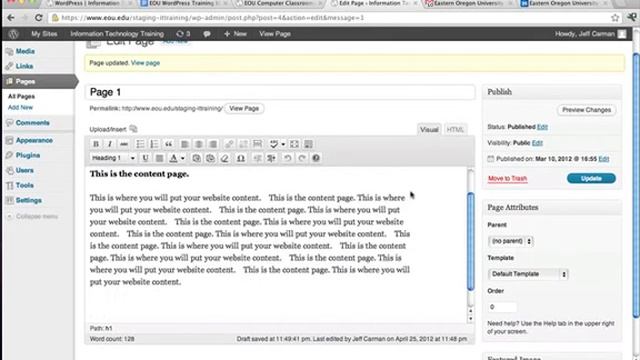
Task: Open Appearance in the sidebar menu
Action: pyautogui.click(x=34, y=140)
